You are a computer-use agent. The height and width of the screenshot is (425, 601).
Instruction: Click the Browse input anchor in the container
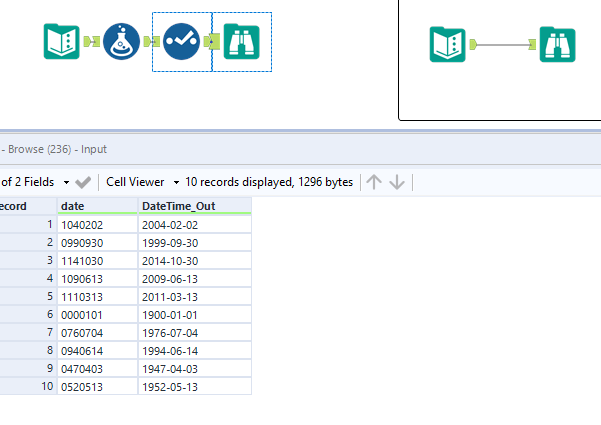[x=532, y=44]
